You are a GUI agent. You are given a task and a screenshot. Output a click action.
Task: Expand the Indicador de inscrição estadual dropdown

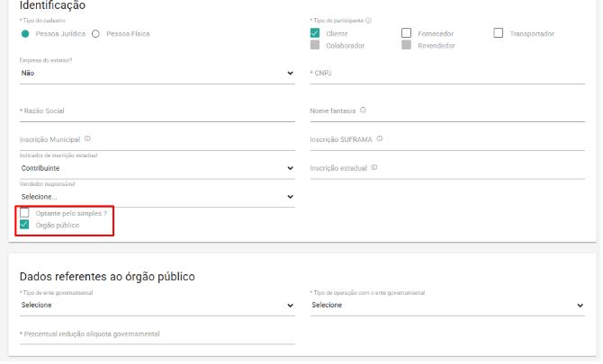click(x=157, y=168)
